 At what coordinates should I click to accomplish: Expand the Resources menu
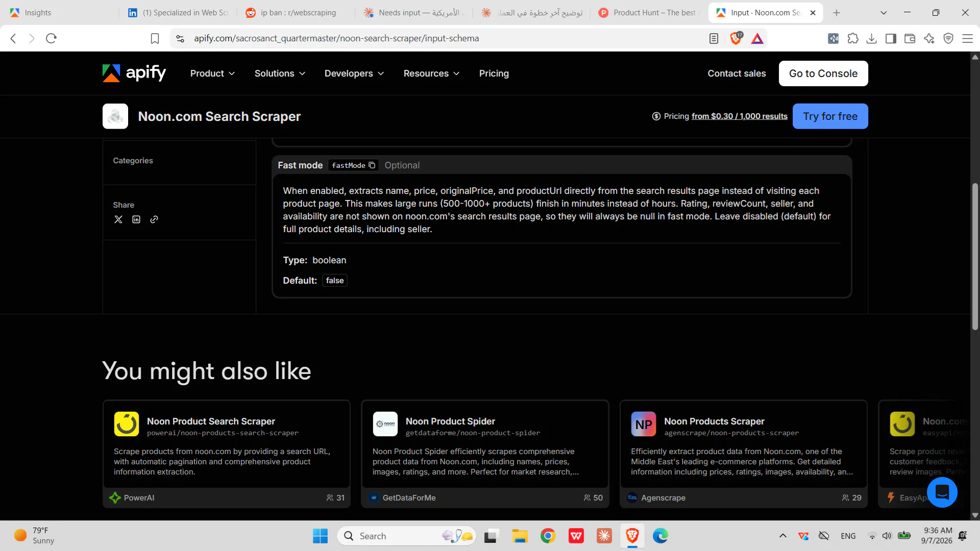coord(431,73)
